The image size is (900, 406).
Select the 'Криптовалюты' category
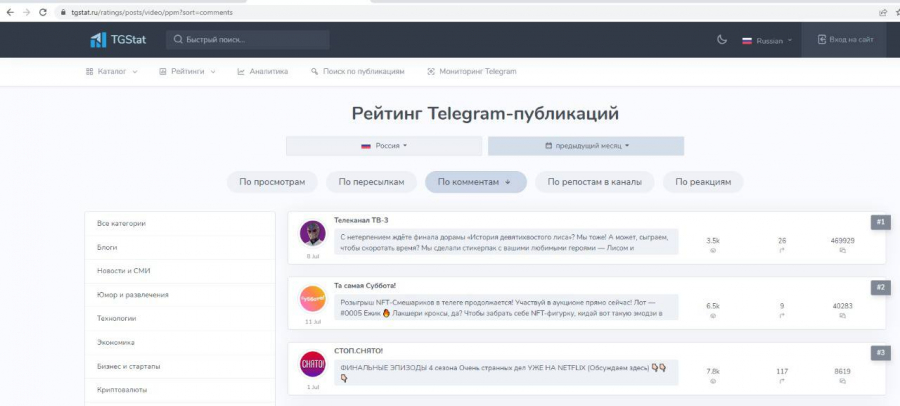[x=180, y=390]
